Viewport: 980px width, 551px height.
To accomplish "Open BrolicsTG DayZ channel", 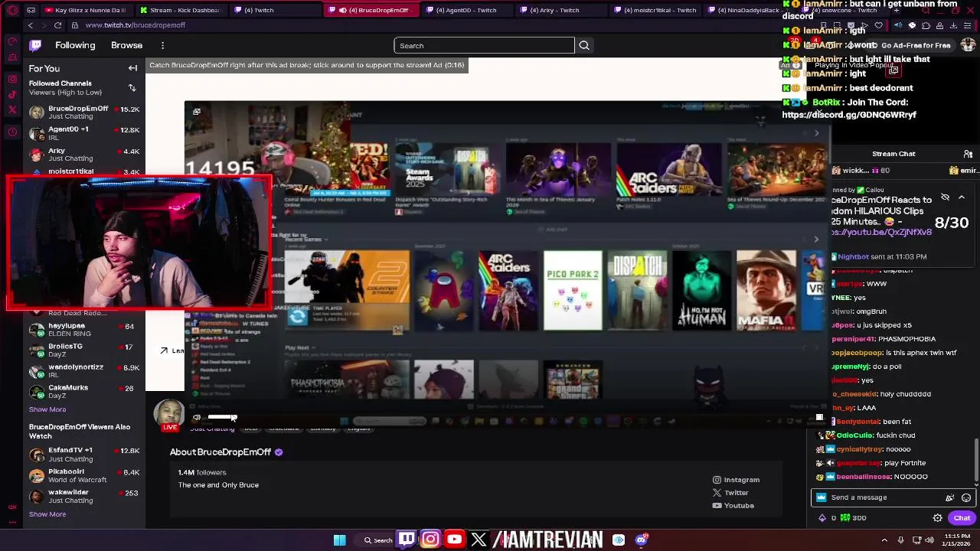I will (84, 350).
